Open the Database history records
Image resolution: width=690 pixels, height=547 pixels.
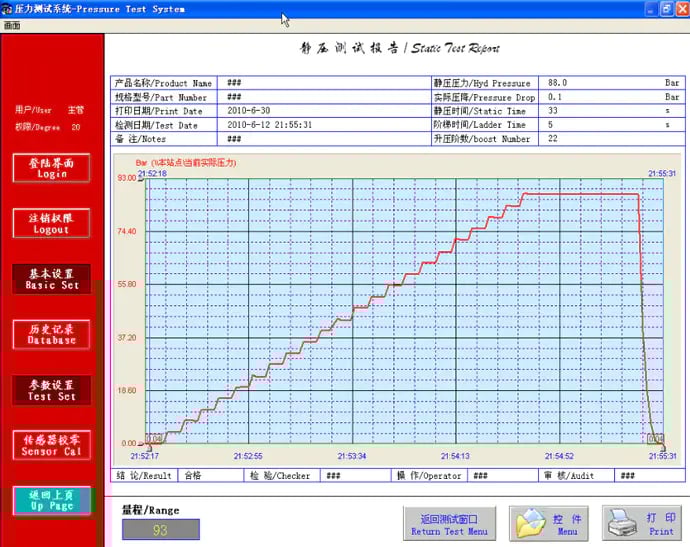(x=51, y=334)
